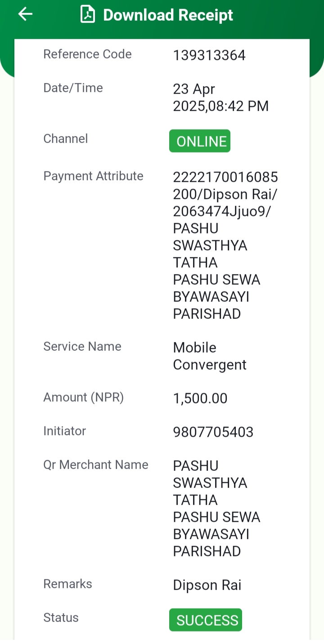Click the date 23 Apr 2025 value
This screenshot has width=324, height=644.
coord(221,98)
